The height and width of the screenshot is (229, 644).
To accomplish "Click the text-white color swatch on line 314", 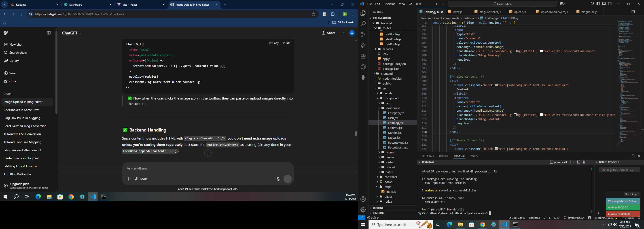I will (x=541, y=115).
